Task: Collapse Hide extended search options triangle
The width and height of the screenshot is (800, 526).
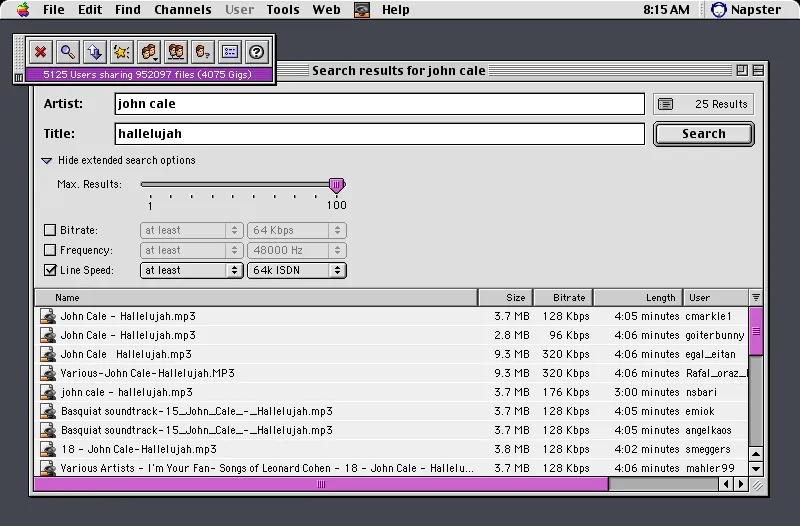Action: pyautogui.click(x=46, y=161)
